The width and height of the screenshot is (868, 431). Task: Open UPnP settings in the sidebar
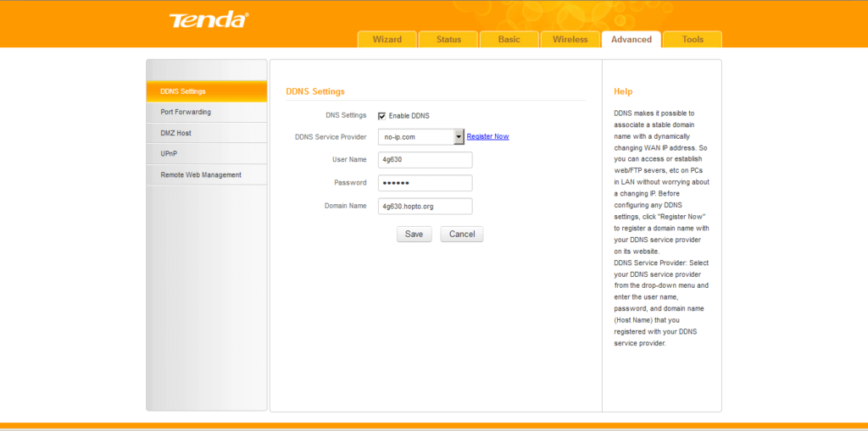[207, 154]
